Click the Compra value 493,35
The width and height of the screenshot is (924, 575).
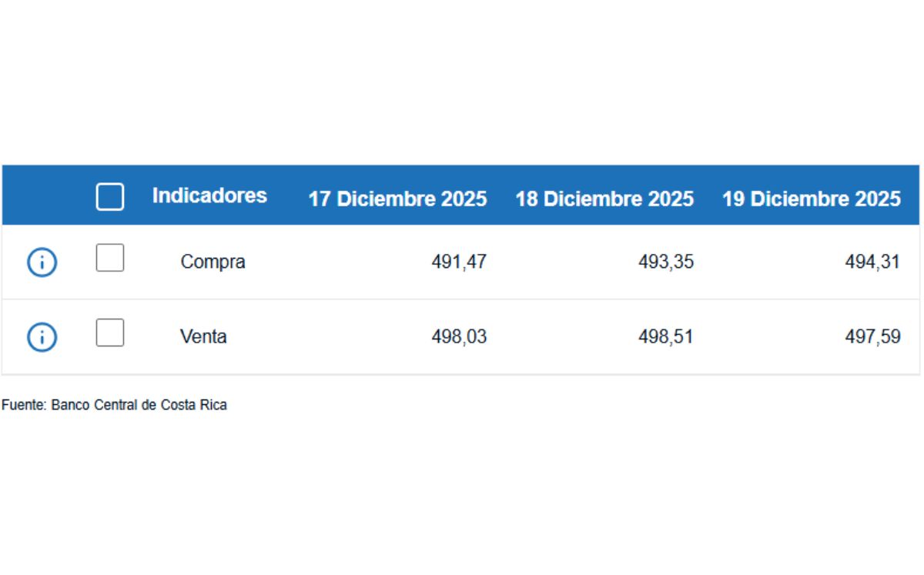click(x=665, y=262)
